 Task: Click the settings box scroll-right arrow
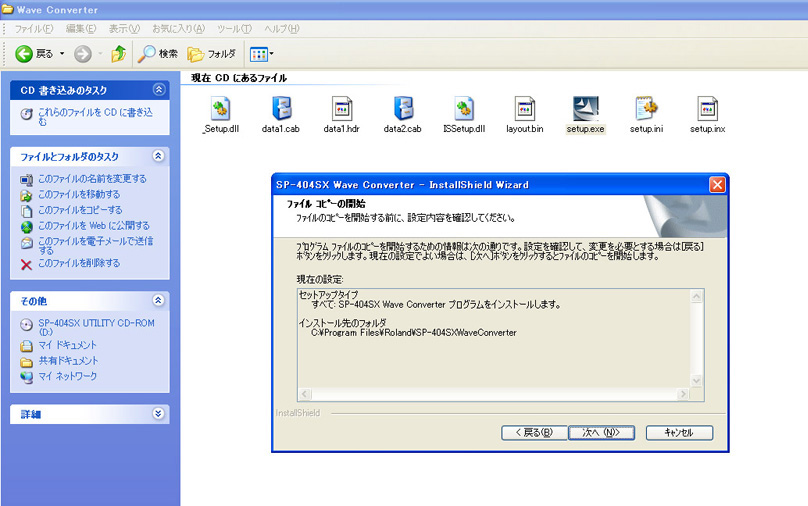click(x=683, y=394)
